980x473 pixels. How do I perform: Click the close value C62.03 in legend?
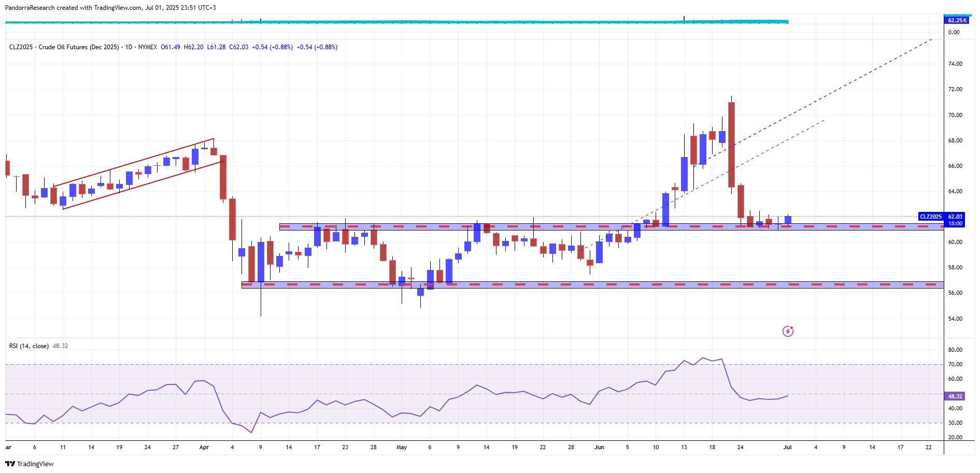pyautogui.click(x=239, y=47)
